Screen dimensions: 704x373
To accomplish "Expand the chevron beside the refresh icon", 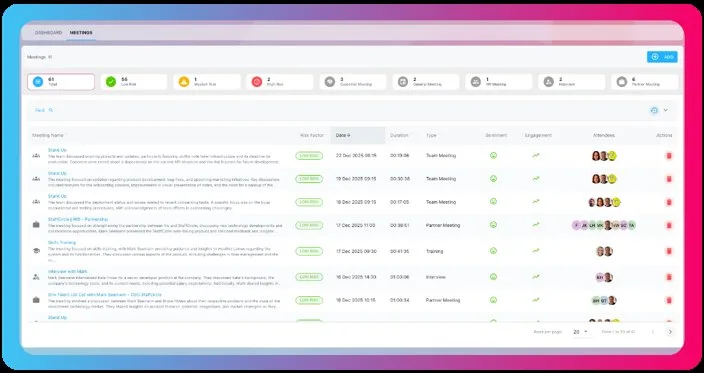I will tap(666, 110).
